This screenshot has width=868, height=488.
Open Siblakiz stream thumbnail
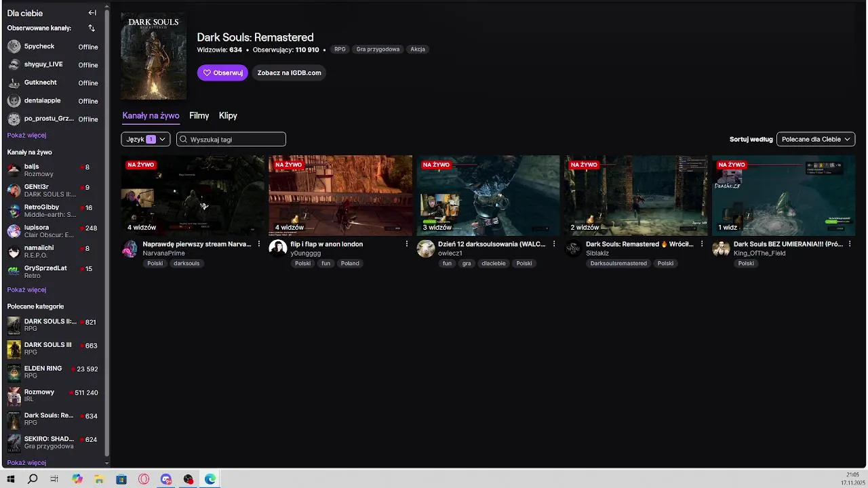635,196
